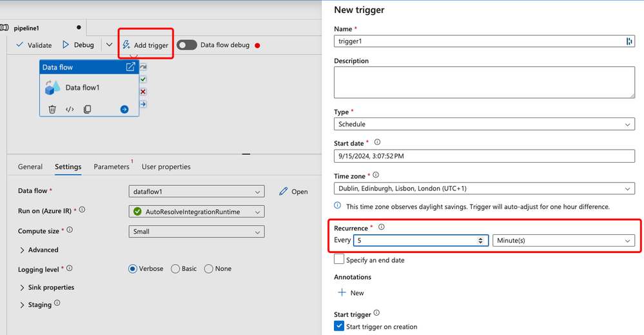This screenshot has height=335, width=644.
Task: Click the Recurrence interval stepper arrows
Action: point(480,241)
